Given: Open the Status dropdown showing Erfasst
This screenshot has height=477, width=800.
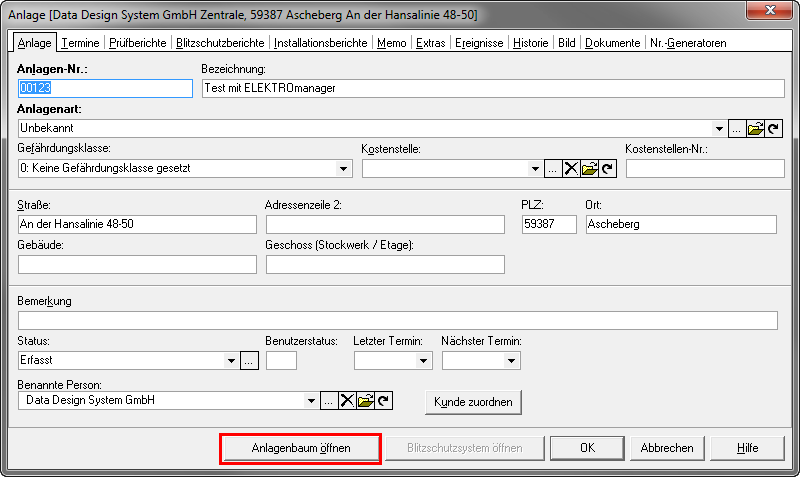Looking at the screenshot, I should tap(231, 361).
